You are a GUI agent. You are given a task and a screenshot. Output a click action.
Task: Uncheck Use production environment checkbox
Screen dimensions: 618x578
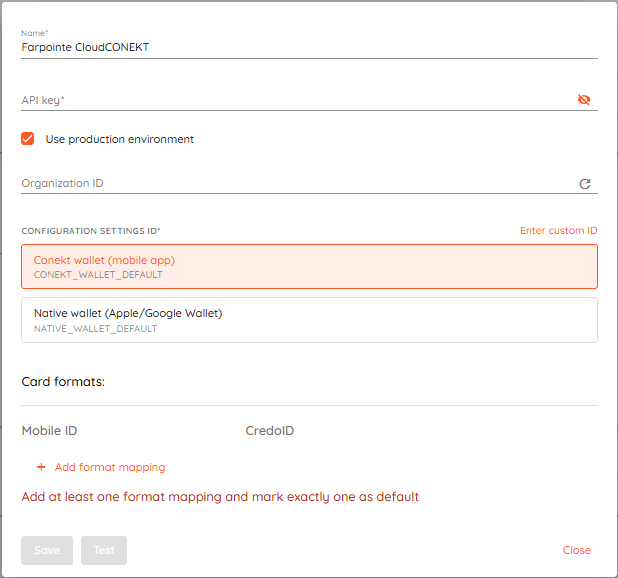28,139
